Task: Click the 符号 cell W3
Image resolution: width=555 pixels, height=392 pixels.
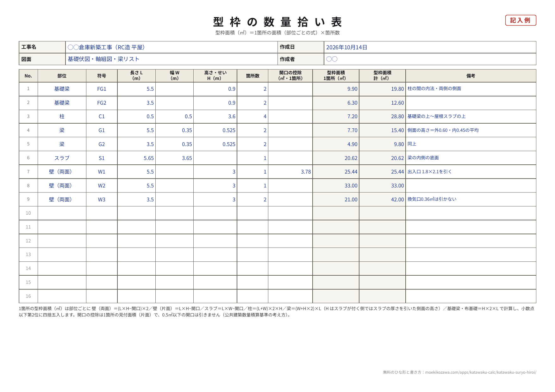Action: tap(102, 199)
